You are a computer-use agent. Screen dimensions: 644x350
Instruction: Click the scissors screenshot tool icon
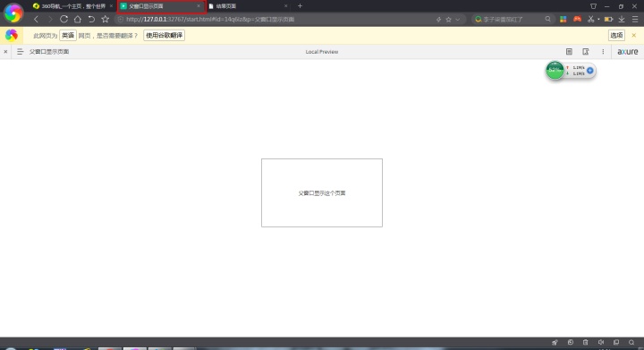[590, 19]
